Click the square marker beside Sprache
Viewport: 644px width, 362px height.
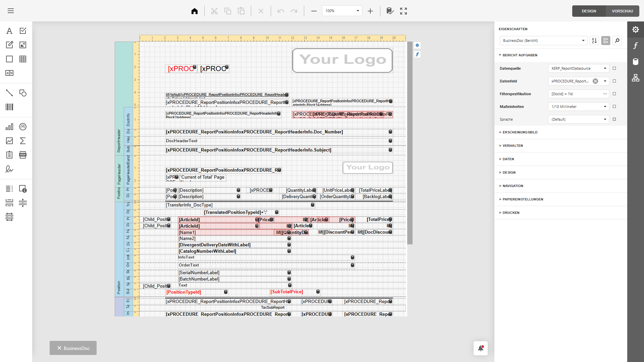click(x=614, y=119)
